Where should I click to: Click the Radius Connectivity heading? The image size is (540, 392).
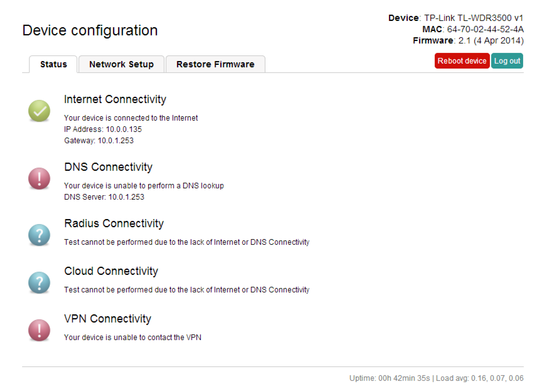(114, 223)
